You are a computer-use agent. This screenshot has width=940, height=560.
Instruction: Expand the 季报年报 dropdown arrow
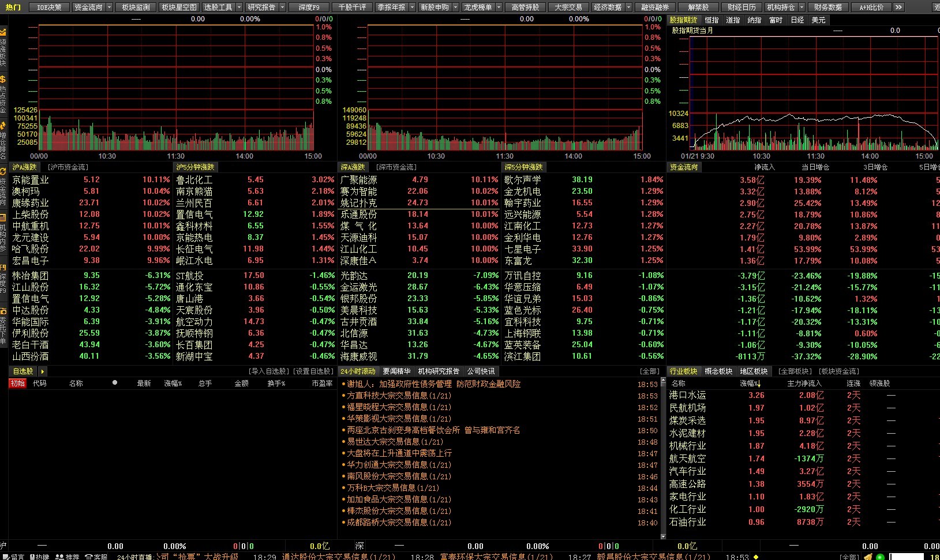click(x=412, y=7)
